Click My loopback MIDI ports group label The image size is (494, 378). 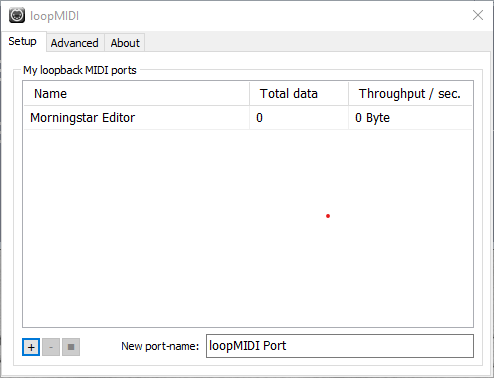[80, 70]
